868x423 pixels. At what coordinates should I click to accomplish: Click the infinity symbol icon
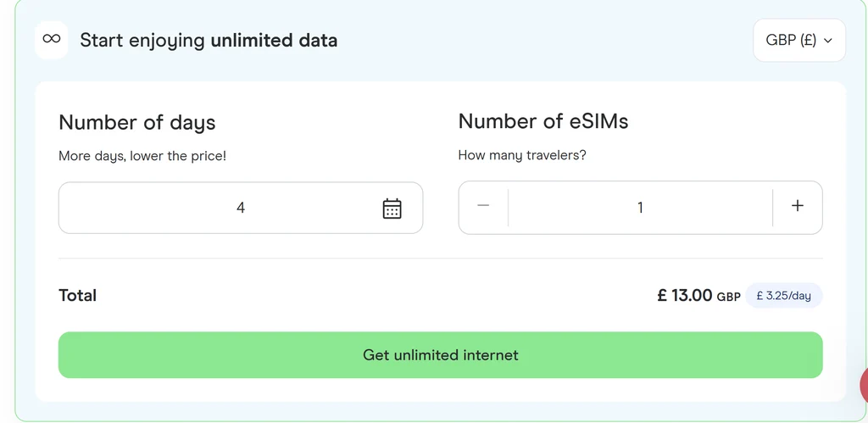click(x=52, y=39)
